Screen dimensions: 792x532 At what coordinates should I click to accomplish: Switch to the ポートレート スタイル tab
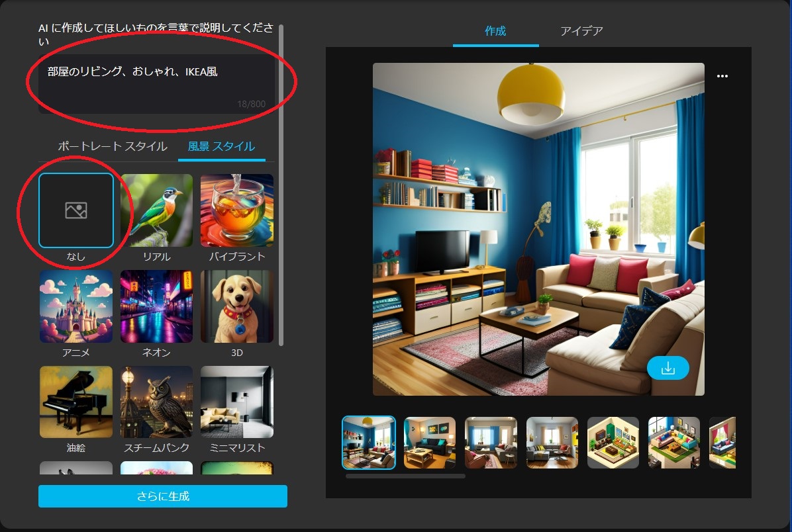point(112,147)
